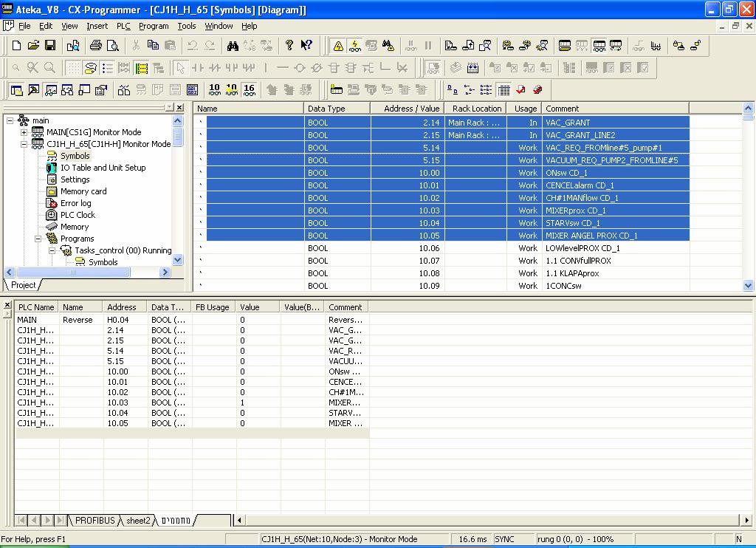Click the project tree vertical scrollbar thumb
Viewport: 756px width, 548px height.
(x=177, y=137)
